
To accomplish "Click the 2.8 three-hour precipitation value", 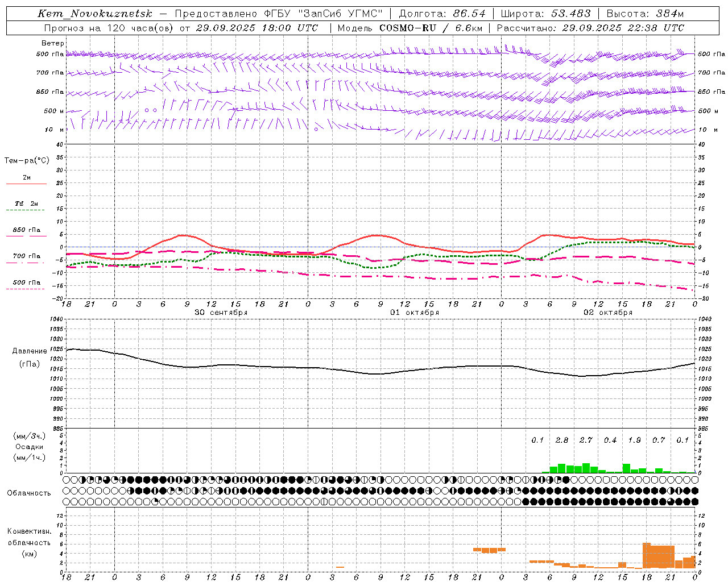I will coord(562,440).
